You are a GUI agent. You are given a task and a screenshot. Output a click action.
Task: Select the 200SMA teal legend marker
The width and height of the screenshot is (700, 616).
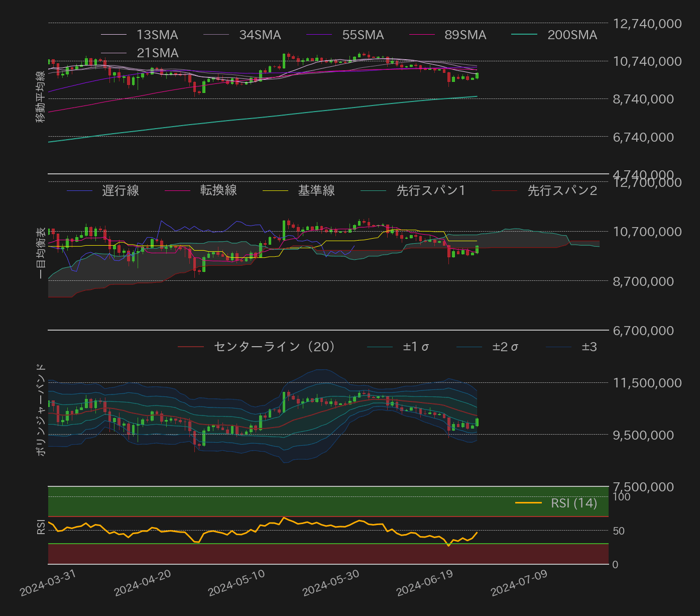tap(525, 35)
